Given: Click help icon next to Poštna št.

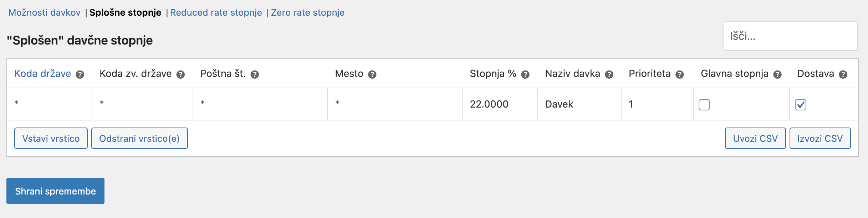Looking at the screenshot, I should click(255, 74).
